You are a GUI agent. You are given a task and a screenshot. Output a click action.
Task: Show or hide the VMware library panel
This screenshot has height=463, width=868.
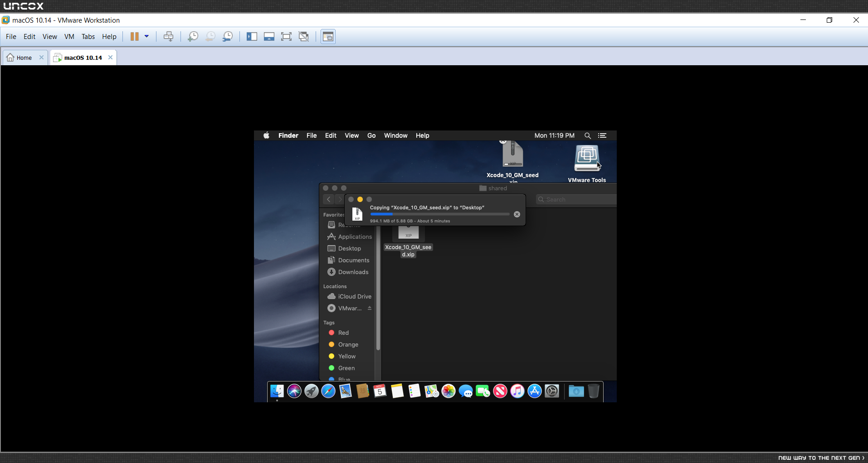pyautogui.click(x=252, y=37)
